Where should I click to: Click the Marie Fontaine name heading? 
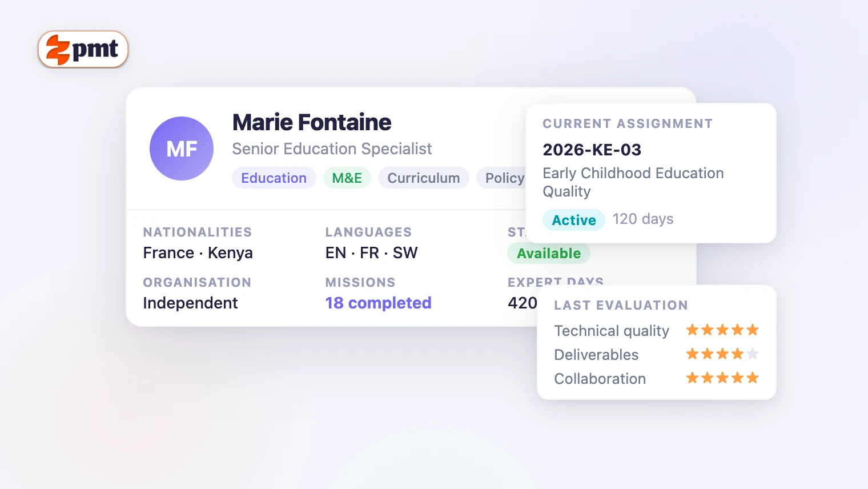tap(312, 122)
